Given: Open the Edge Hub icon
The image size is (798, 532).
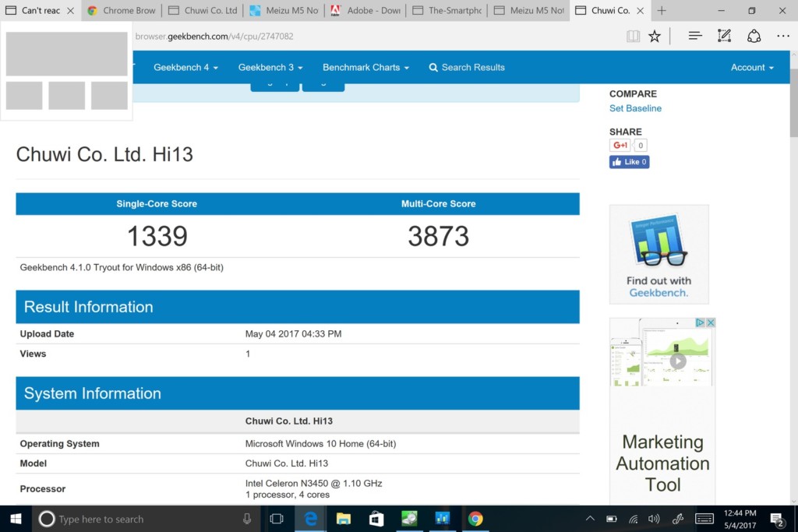Looking at the screenshot, I should click(695, 36).
